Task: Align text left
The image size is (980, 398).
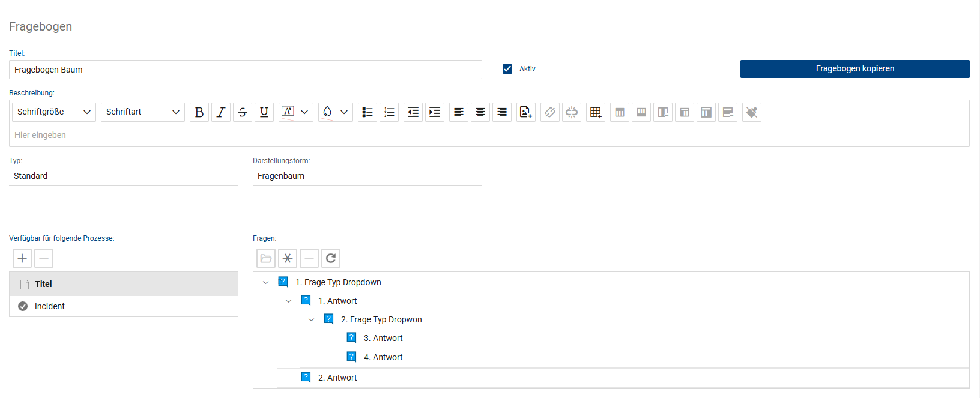Action: click(x=459, y=112)
